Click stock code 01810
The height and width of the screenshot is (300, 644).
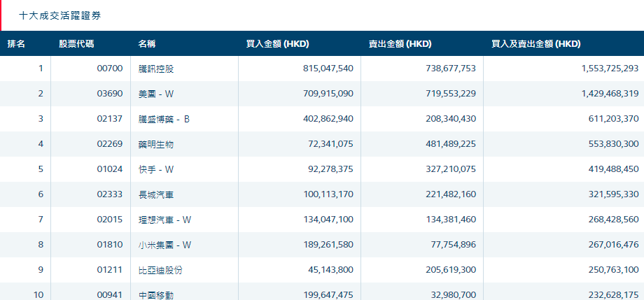point(110,245)
